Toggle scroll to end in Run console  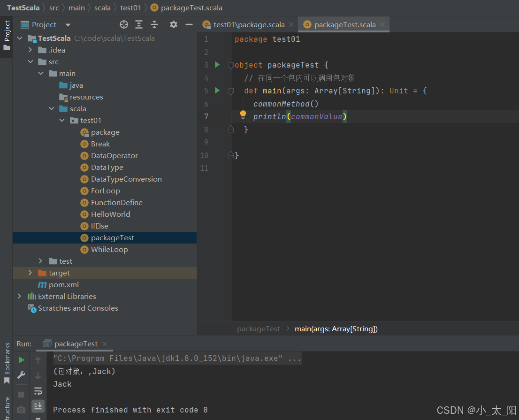click(38, 406)
